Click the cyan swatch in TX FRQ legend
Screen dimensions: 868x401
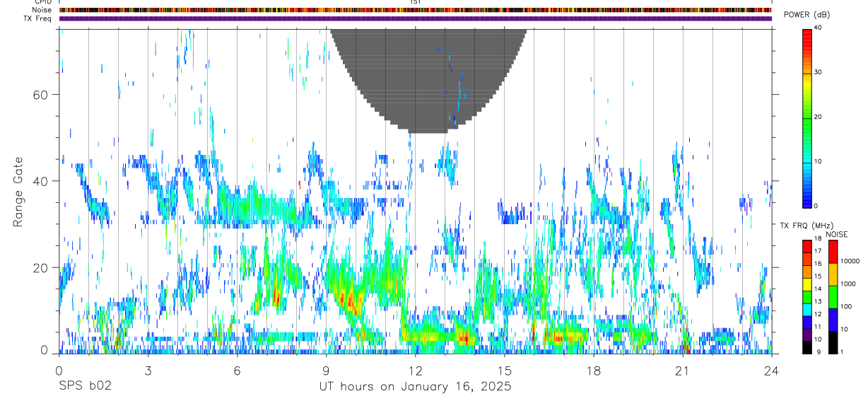tap(807, 308)
